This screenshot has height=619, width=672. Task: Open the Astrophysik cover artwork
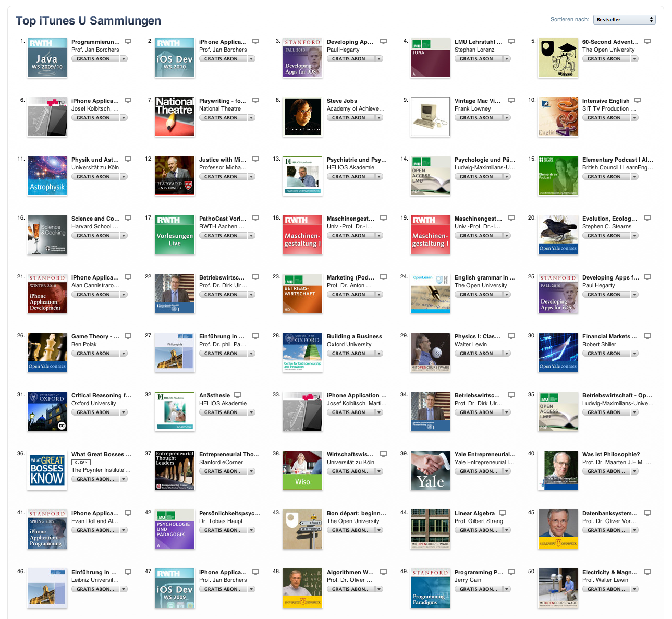(x=47, y=176)
